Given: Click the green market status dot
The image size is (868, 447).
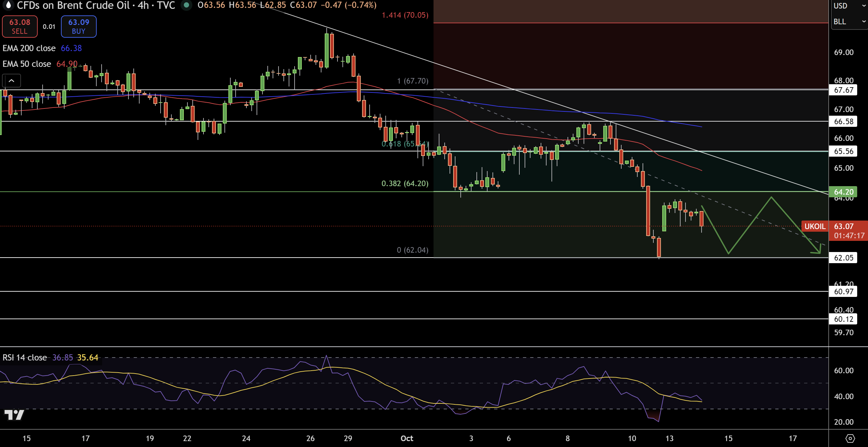Looking at the screenshot, I should coord(186,5).
